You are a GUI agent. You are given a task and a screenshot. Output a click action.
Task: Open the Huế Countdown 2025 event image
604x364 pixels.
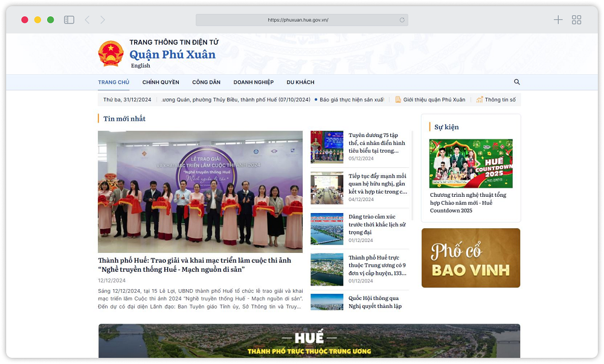(x=471, y=164)
